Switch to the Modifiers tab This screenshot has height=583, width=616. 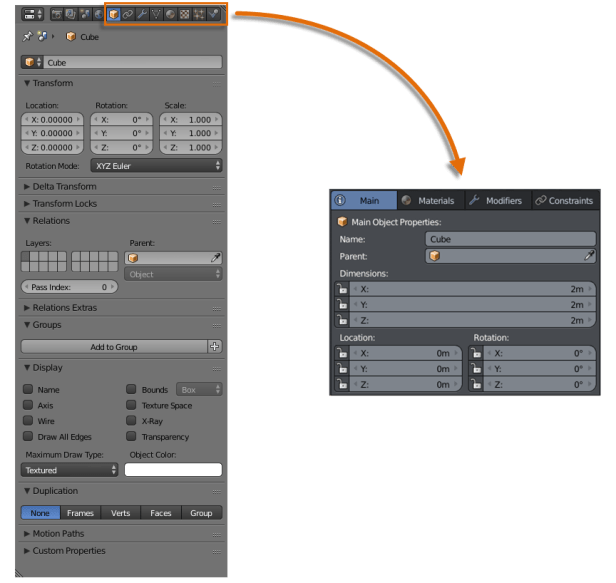coord(498,200)
